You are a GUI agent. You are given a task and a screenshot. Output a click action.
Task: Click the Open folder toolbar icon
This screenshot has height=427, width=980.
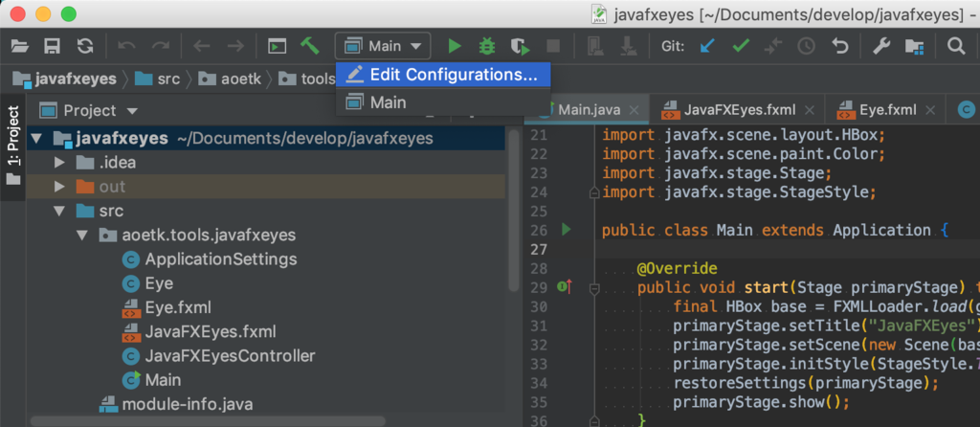[20, 46]
